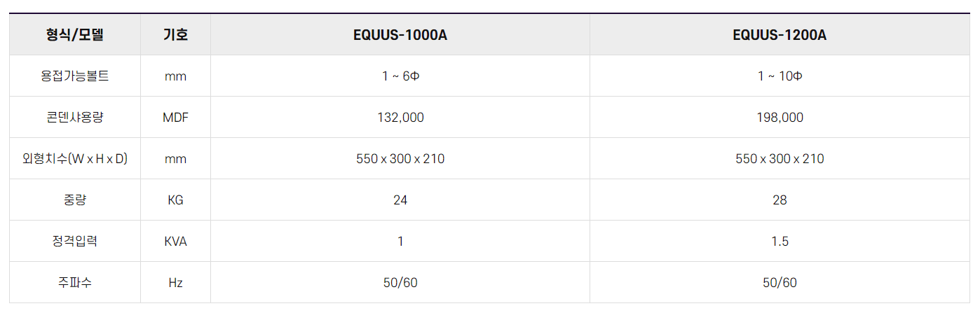
Task: Click the 24 weight value
Action: pos(400,200)
